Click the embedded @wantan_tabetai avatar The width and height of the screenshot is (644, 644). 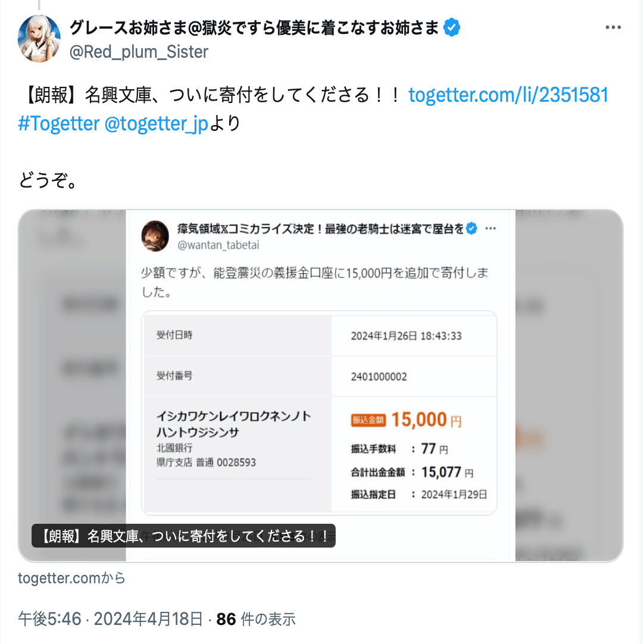155,236
